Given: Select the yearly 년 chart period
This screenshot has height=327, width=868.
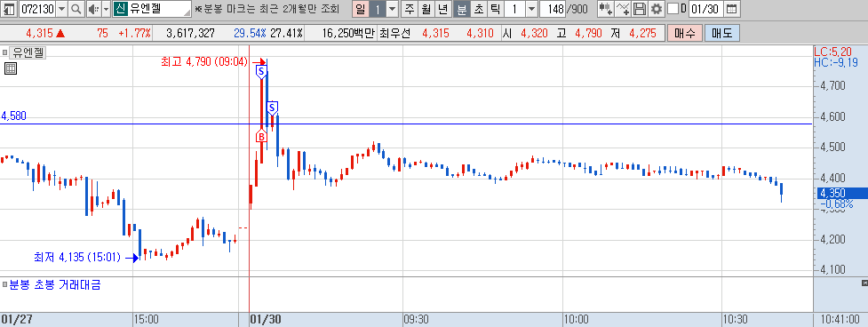Looking at the screenshot, I should [x=442, y=9].
